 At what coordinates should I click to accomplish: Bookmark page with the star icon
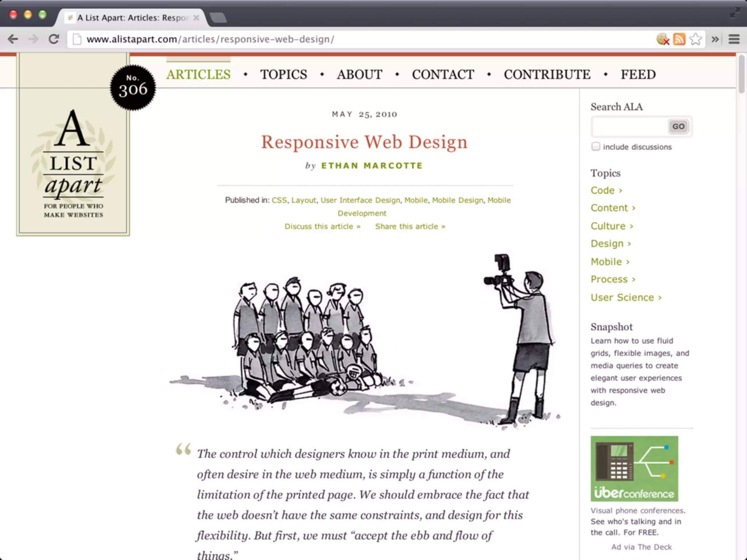(696, 39)
